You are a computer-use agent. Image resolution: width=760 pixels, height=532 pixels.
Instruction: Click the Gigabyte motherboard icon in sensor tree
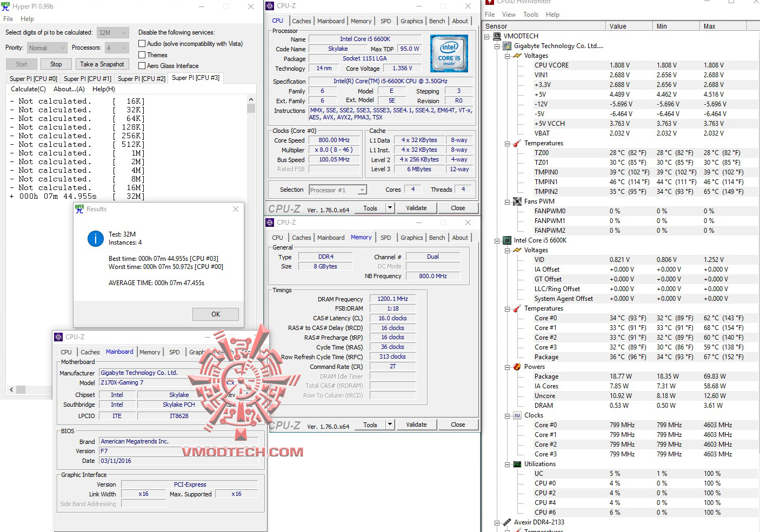click(508, 46)
